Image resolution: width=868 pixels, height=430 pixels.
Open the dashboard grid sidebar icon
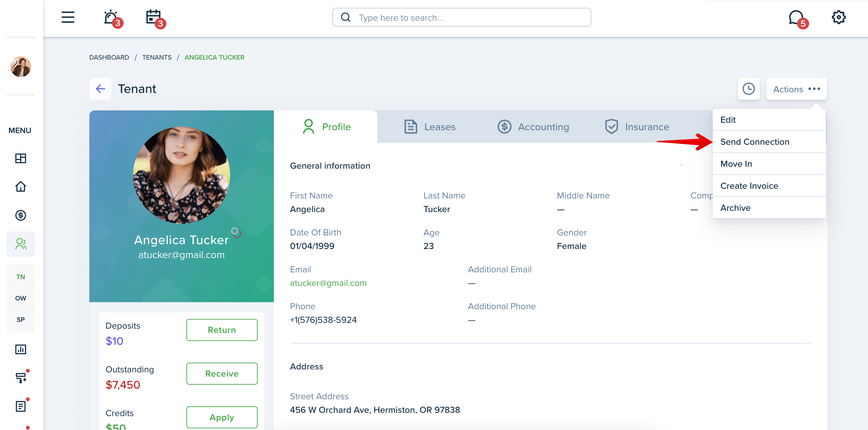21,158
